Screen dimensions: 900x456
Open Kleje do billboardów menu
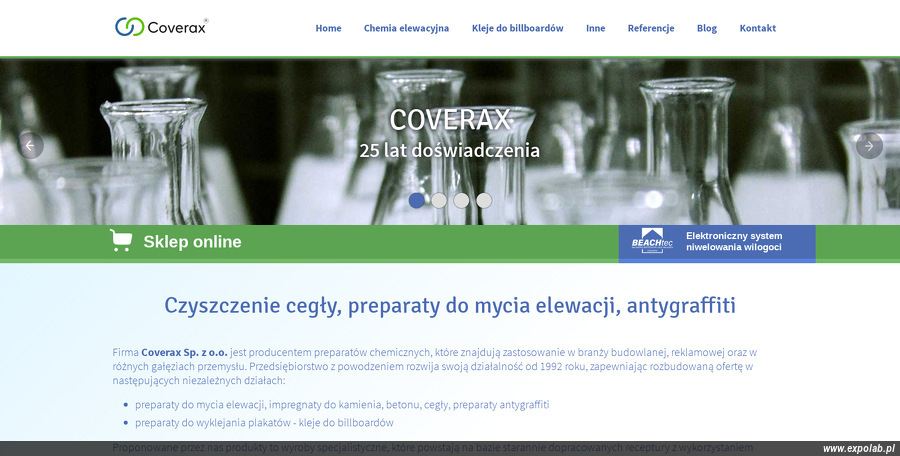[518, 28]
